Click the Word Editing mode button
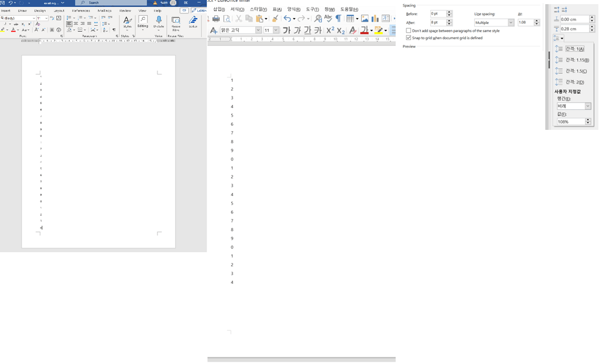The width and height of the screenshot is (599, 364). [x=199, y=11]
